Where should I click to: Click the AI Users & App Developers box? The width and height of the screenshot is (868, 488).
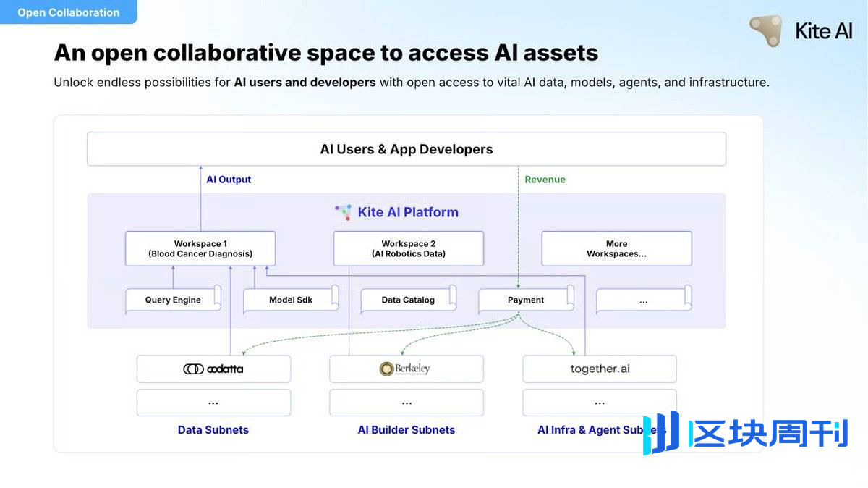pyautogui.click(x=406, y=149)
